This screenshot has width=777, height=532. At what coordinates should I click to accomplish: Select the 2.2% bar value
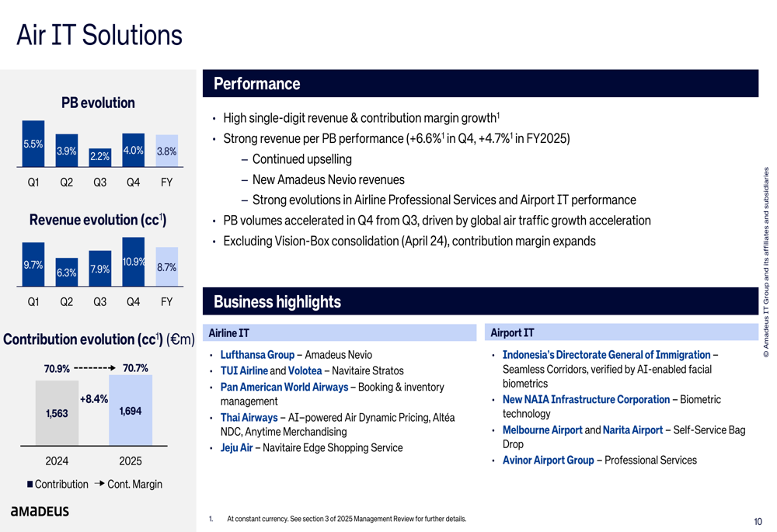pyautogui.click(x=99, y=157)
